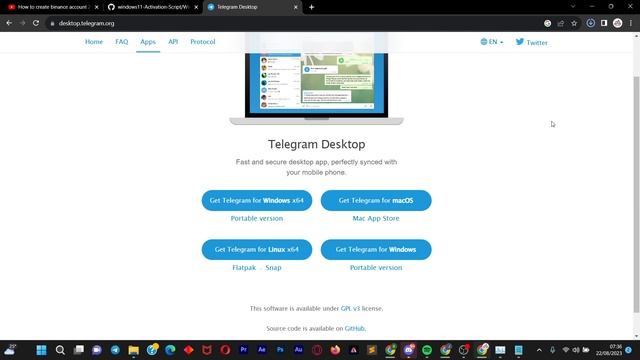Screen dimensions: 640x360
Task: Show hidden system tray icons
Action: (539, 350)
